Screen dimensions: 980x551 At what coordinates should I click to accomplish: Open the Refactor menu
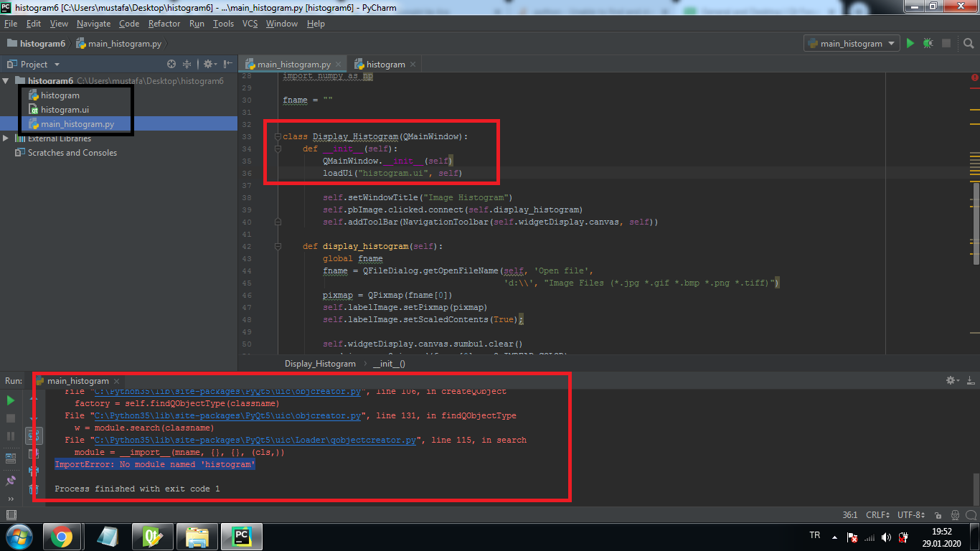pyautogui.click(x=164, y=24)
